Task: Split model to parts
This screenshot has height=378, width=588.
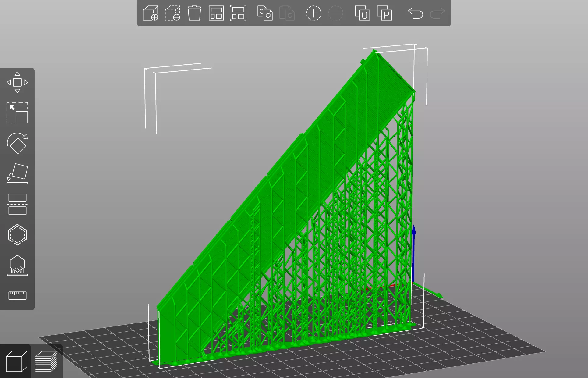Action: 384,13
